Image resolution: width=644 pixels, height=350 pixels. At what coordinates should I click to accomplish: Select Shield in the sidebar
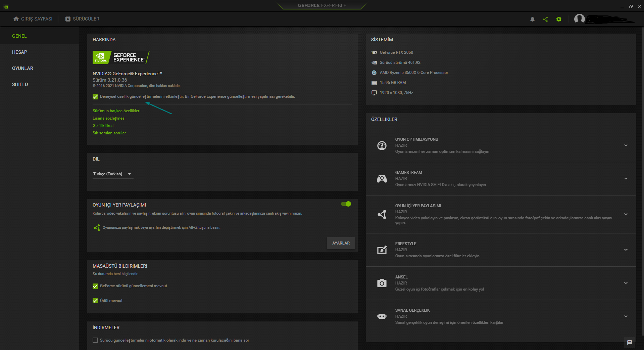(40, 84)
